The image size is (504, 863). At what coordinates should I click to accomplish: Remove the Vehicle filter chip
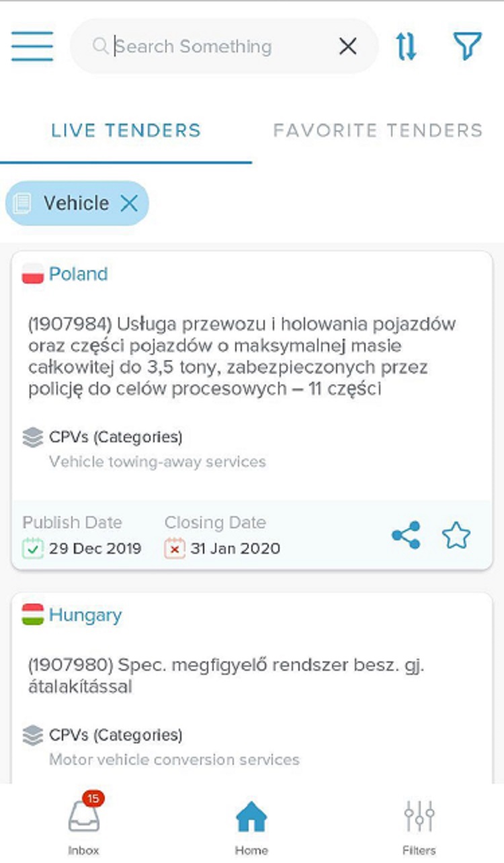tap(129, 203)
